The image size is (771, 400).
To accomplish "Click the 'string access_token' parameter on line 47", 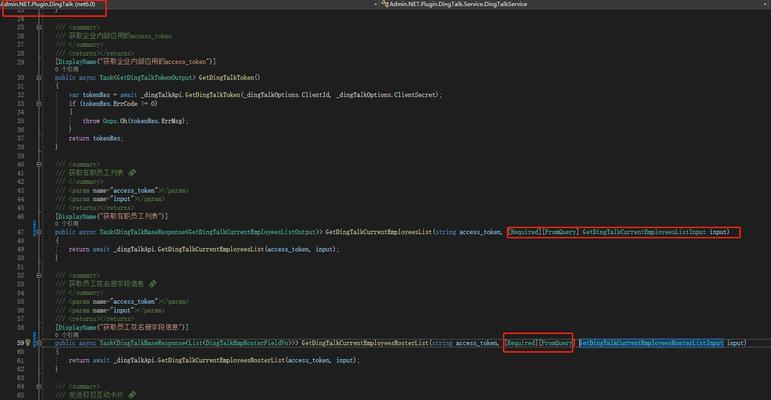I will point(468,232).
